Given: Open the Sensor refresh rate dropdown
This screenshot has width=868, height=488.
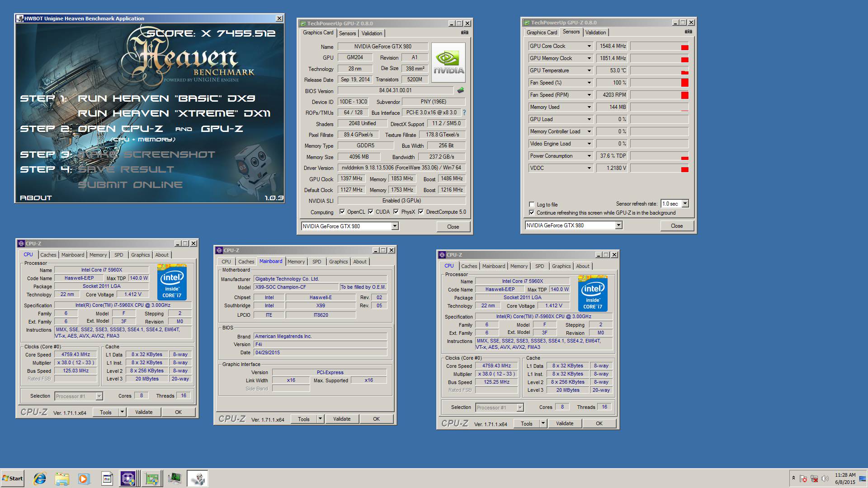Looking at the screenshot, I should click(x=685, y=203).
